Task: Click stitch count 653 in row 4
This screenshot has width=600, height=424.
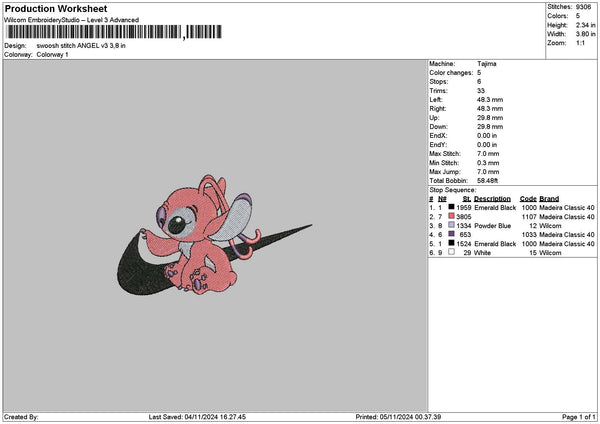Action: point(465,235)
